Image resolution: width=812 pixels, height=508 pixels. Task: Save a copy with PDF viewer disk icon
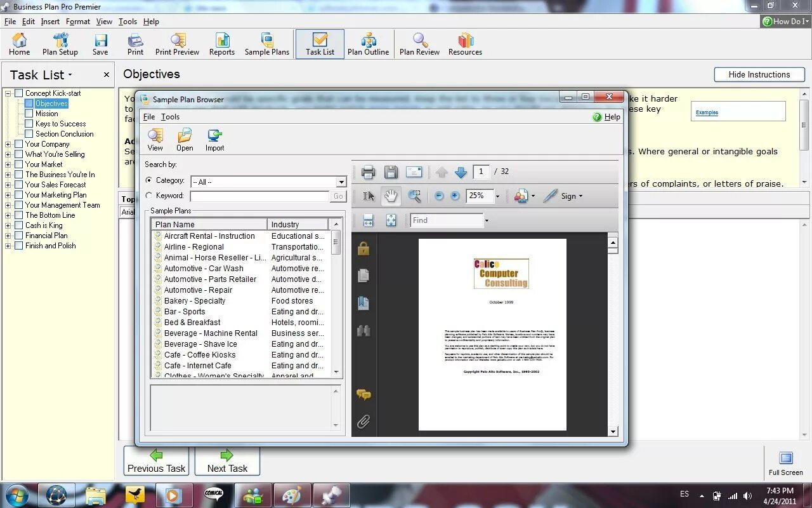pyautogui.click(x=391, y=172)
